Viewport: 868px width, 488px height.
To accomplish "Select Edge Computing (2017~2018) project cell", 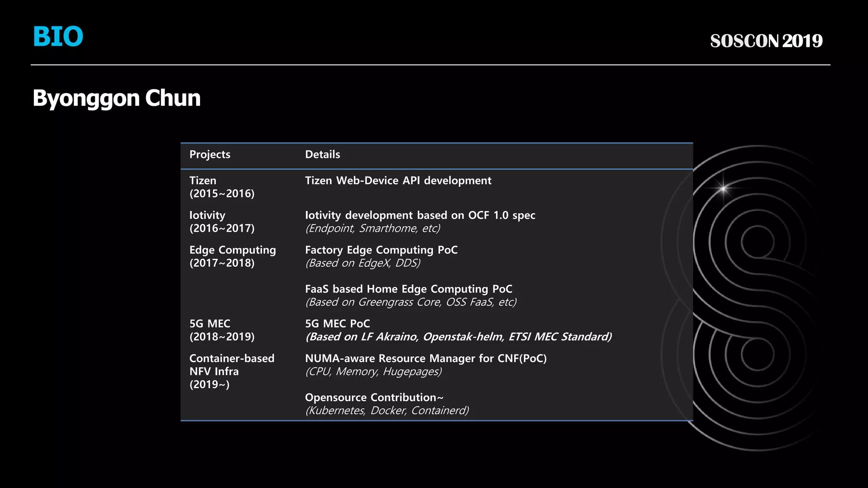I will [232, 256].
